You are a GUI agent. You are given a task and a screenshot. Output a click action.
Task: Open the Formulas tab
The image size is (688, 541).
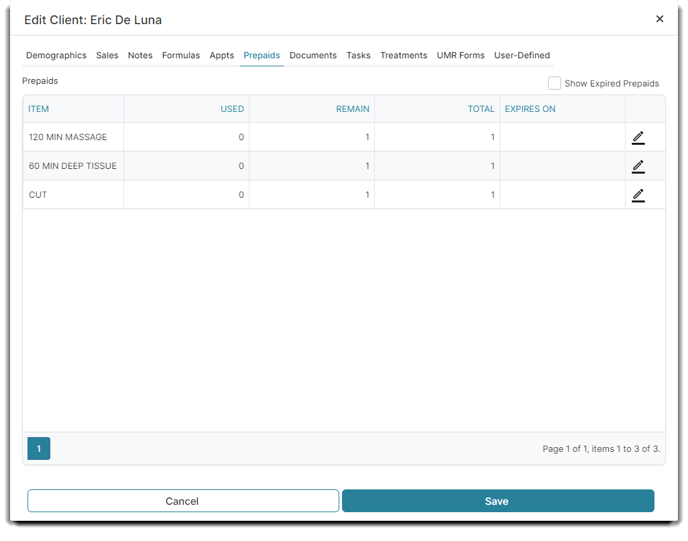[181, 55]
